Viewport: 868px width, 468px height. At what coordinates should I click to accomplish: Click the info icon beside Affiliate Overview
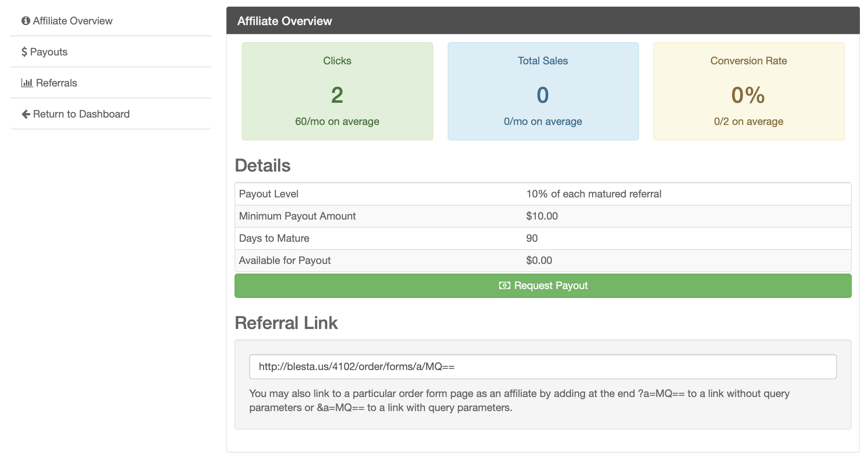25,21
